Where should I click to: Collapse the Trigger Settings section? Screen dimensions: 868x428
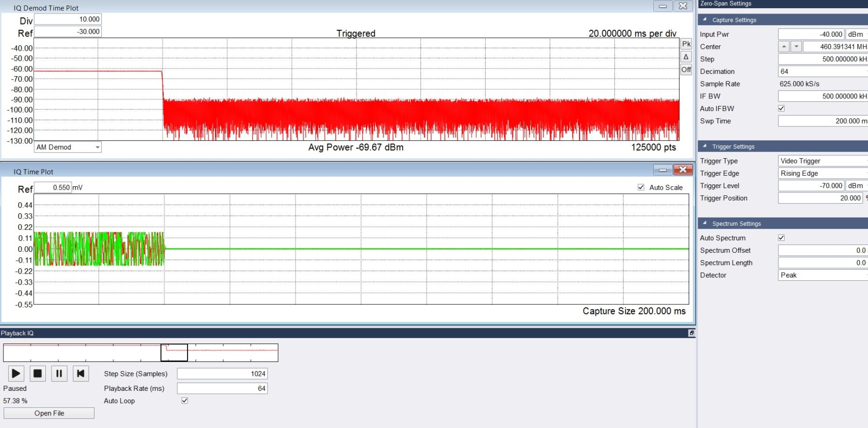tap(705, 147)
